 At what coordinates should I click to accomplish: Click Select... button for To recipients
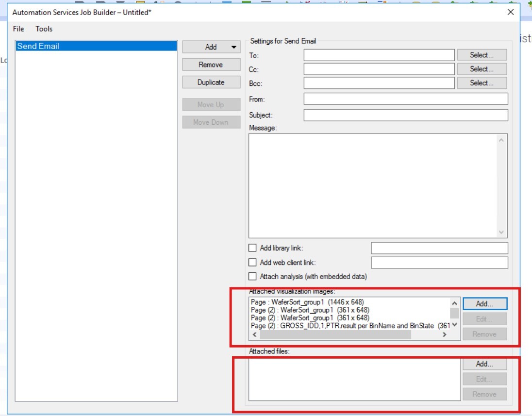click(482, 55)
